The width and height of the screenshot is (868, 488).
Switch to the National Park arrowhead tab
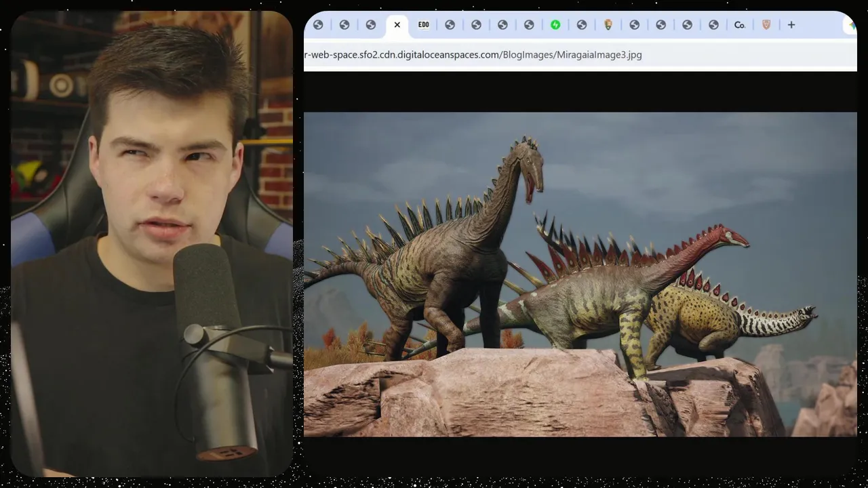608,25
